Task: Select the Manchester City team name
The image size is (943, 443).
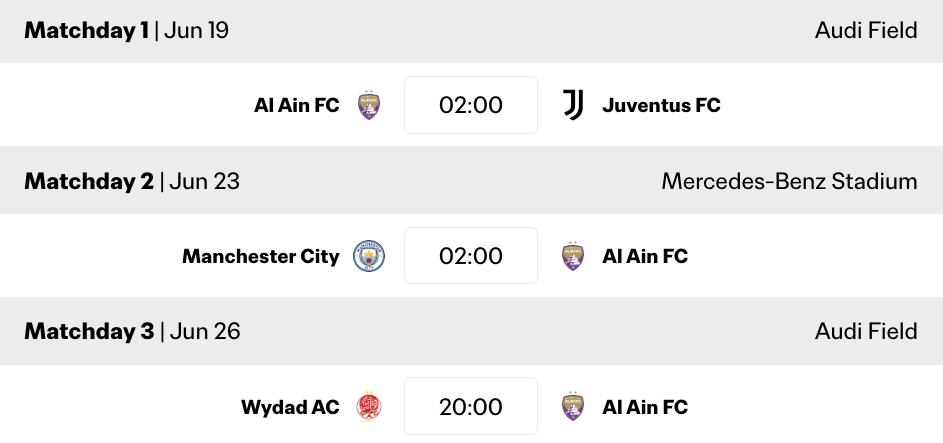Action: tap(261, 257)
